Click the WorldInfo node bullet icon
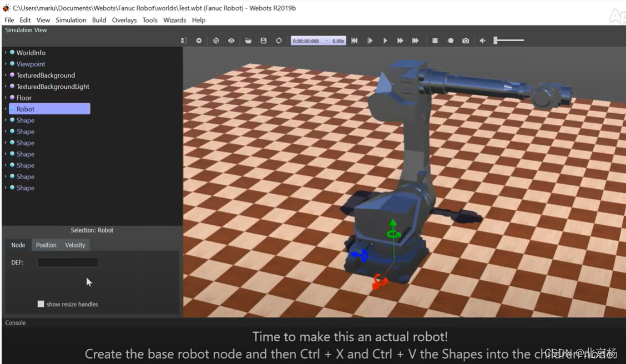The height and width of the screenshot is (364, 626). [12, 52]
